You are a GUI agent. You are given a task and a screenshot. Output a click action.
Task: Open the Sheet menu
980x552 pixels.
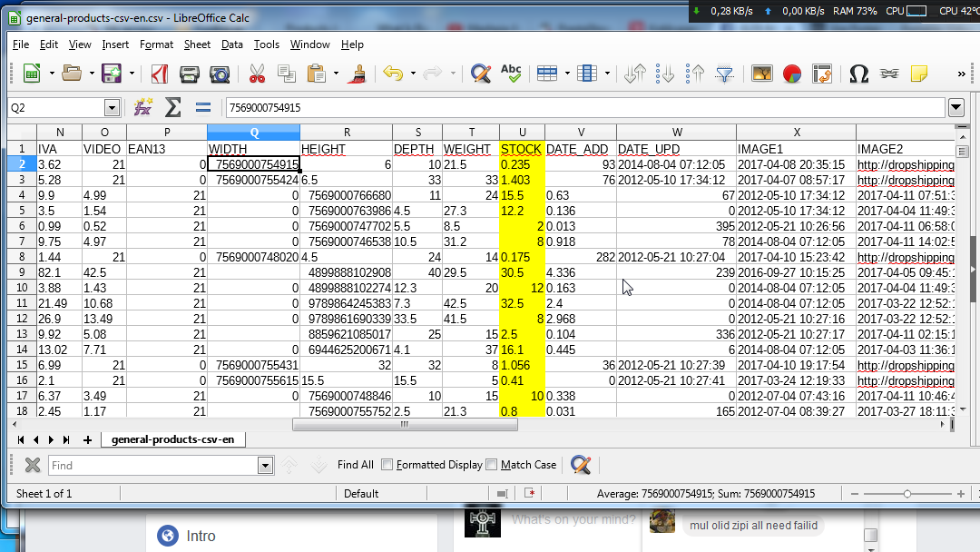197,44
